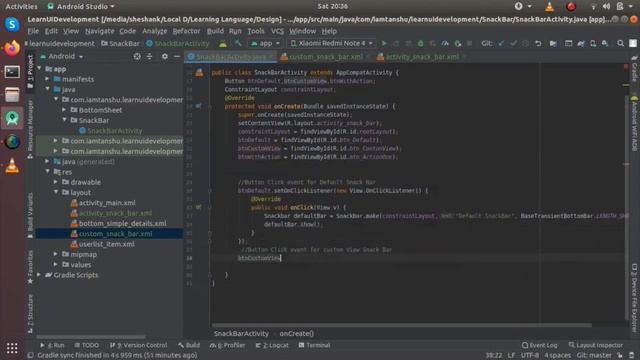The image size is (640, 360).
Task: Open the VCS menu
Action: tap(277, 31)
